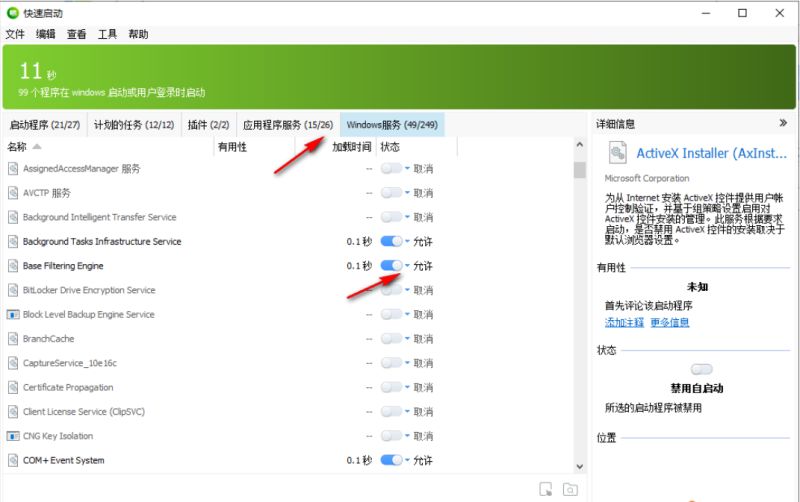Open the 文件 menu
The width and height of the screenshot is (800, 502).
pos(15,34)
